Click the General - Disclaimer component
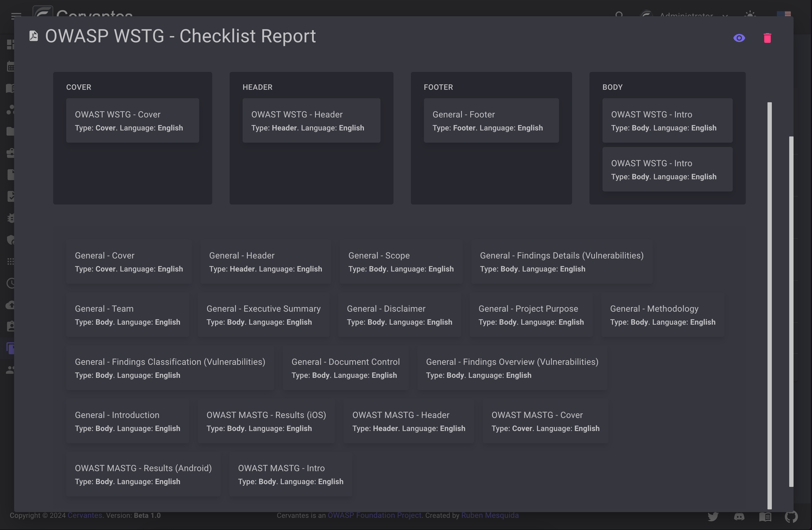The height and width of the screenshot is (530, 812). point(399,315)
